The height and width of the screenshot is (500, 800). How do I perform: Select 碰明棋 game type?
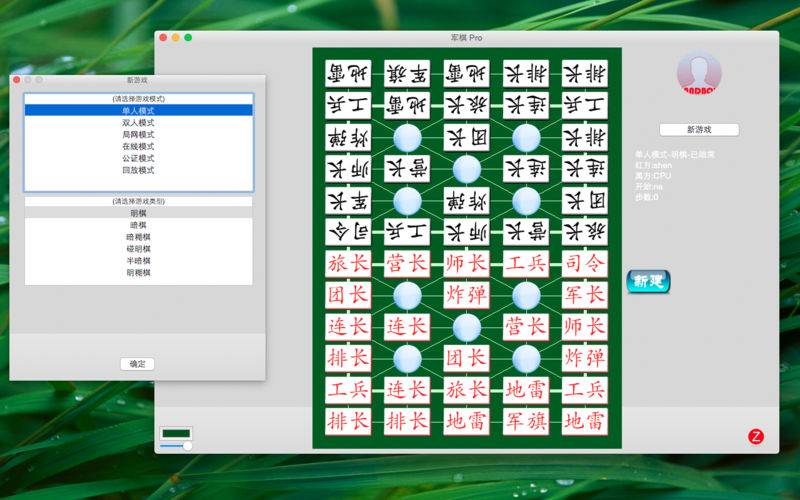coord(138,249)
